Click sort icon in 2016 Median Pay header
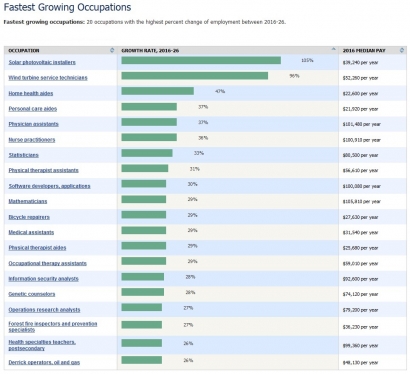 point(402,50)
